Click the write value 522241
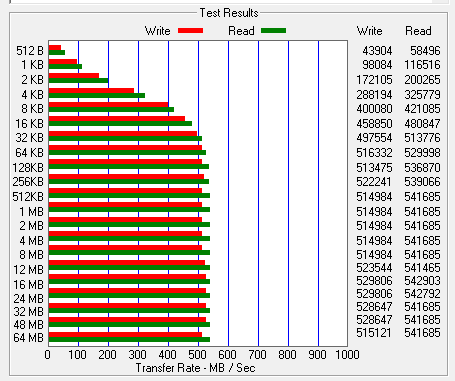The height and width of the screenshot is (381, 455). click(x=374, y=182)
